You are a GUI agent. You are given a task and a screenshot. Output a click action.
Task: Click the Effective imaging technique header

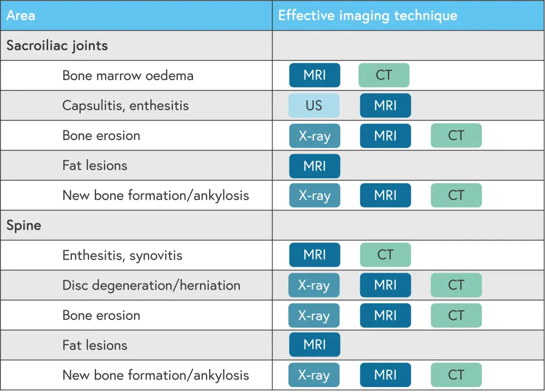pyautogui.click(x=367, y=15)
